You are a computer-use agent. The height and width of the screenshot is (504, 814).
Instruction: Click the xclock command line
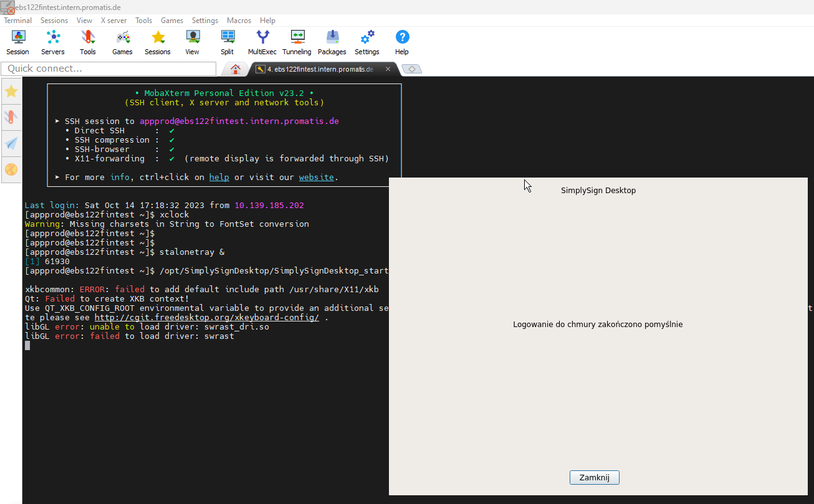(x=107, y=215)
